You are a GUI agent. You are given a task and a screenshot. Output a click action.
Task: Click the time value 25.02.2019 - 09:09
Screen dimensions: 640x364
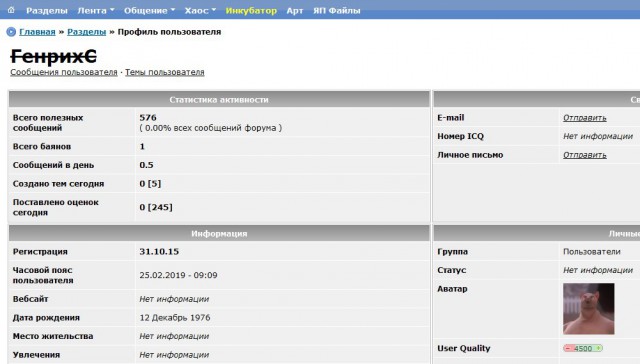(x=178, y=275)
